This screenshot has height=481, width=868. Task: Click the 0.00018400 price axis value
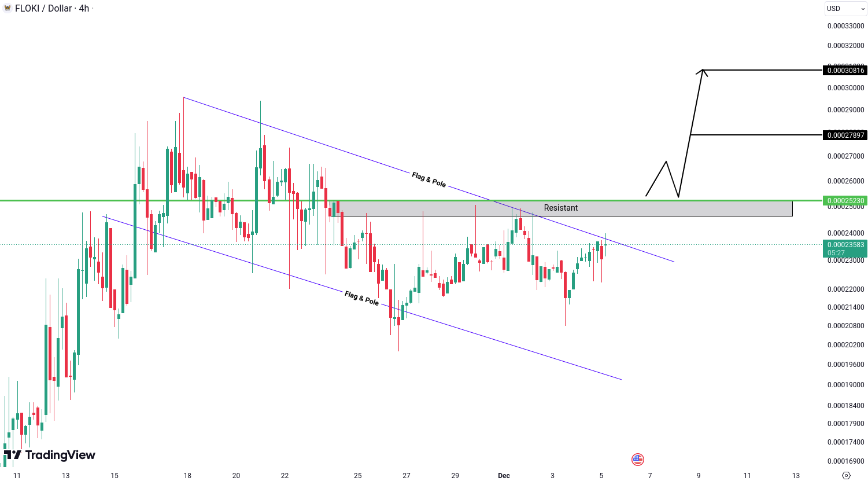[x=845, y=406]
